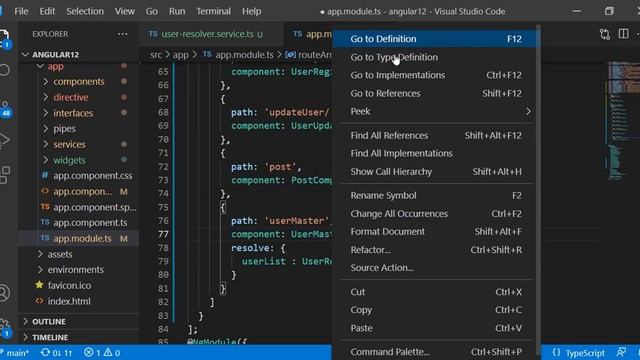This screenshot has height=360, width=640.
Task: Choose Go to References
Action: click(436, 93)
